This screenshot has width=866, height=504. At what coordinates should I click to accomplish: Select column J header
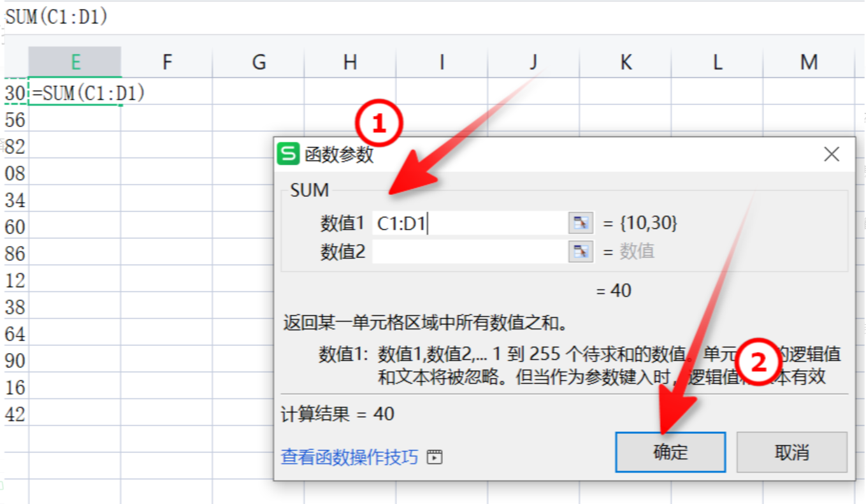coord(533,62)
